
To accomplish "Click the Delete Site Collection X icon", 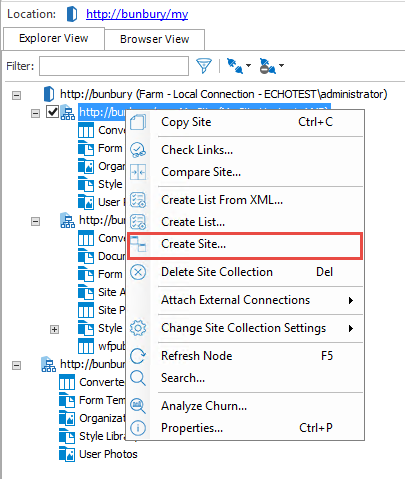I will pos(138,272).
